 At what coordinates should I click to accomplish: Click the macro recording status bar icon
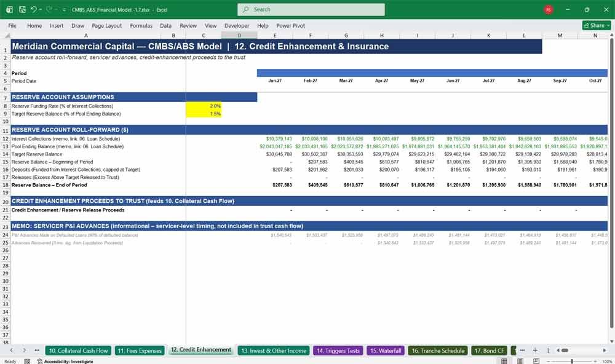point(27,362)
